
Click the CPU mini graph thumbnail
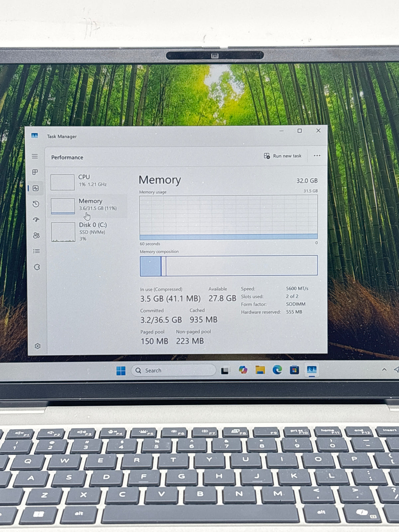pos(63,182)
